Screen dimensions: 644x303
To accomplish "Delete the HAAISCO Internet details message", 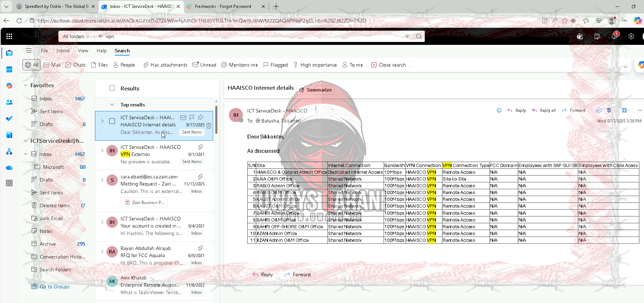I will click(x=209, y=125).
